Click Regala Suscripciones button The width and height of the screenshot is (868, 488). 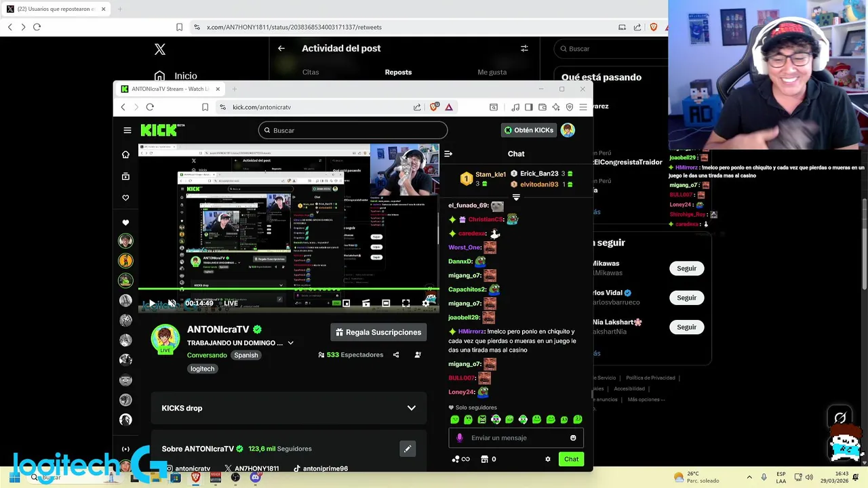point(378,332)
